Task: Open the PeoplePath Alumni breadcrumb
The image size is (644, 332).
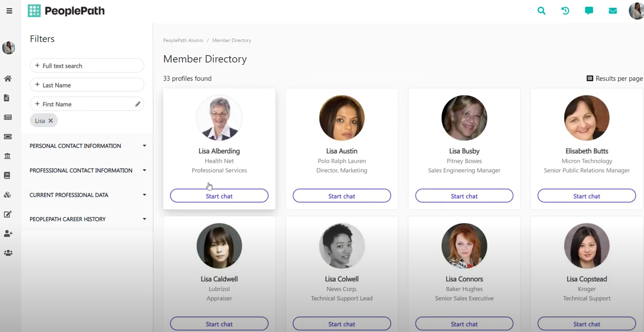Action: (183, 40)
